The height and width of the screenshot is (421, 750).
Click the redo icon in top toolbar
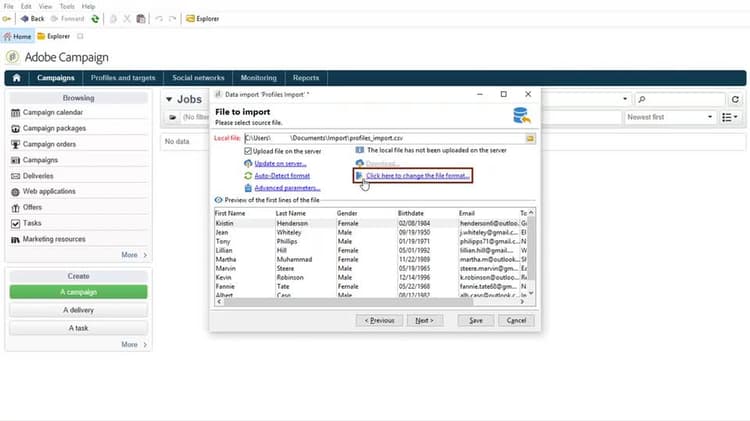coord(172,19)
